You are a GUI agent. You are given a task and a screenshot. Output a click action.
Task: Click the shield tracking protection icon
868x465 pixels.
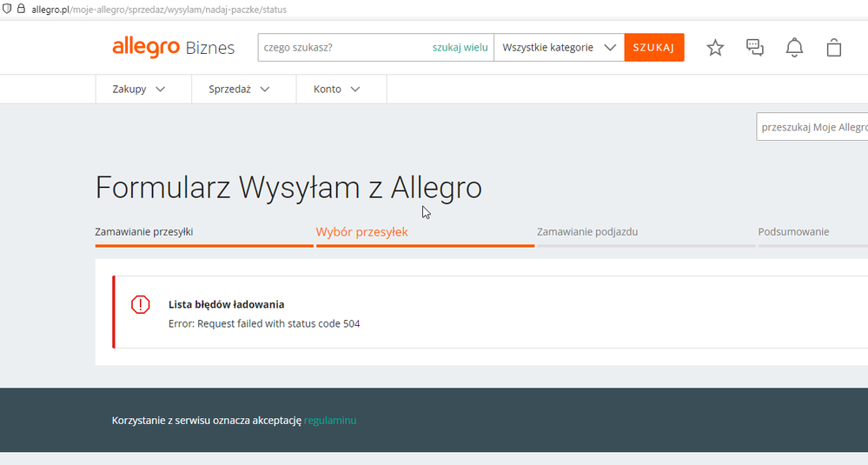[7, 9]
